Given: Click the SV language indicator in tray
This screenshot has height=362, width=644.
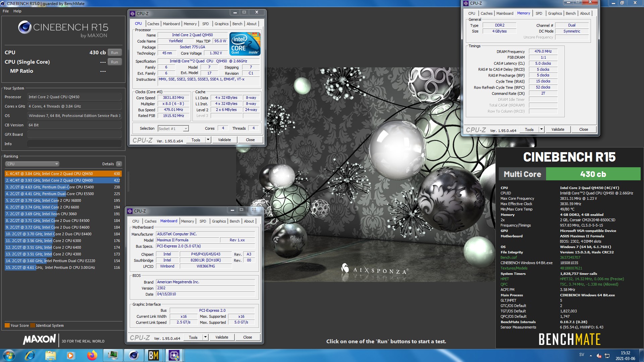Looking at the screenshot, I should point(582,355).
